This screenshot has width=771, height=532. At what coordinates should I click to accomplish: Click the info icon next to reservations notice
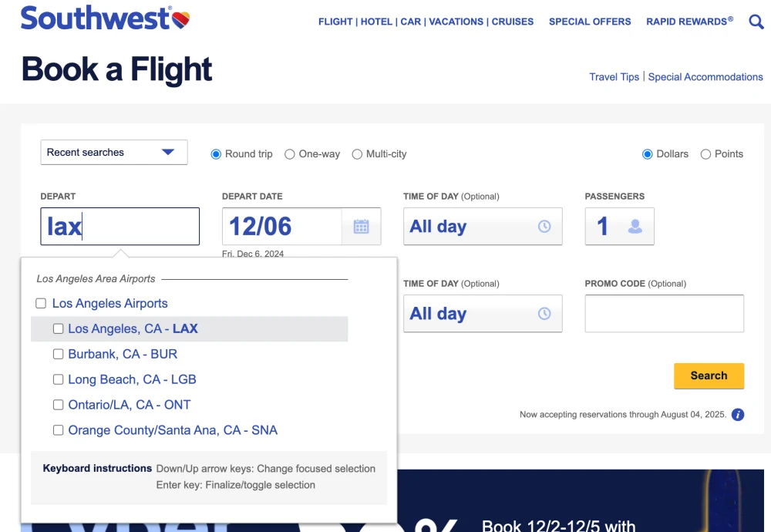point(738,415)
